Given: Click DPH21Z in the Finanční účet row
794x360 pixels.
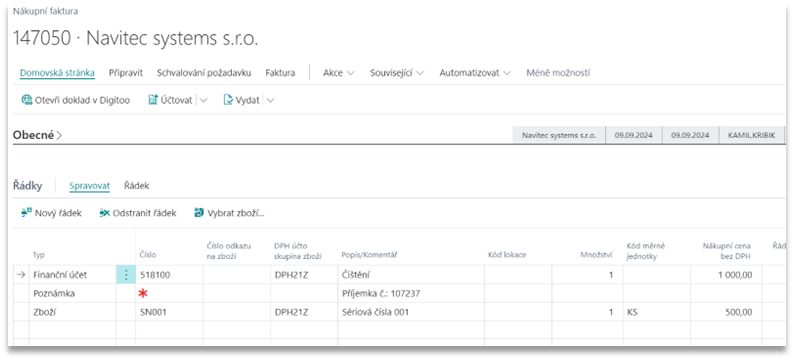Looking at the screenshot, I should click(304, 275).
